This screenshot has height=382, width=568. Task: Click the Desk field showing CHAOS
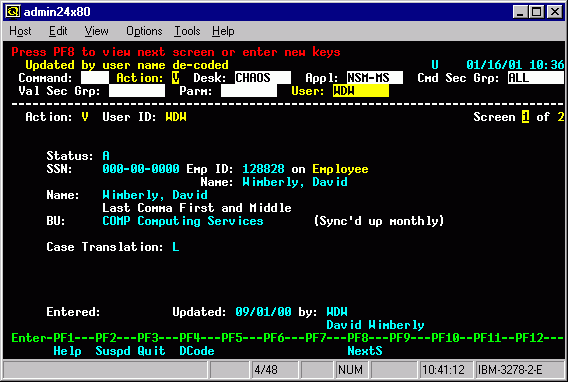tap(263, 78)
